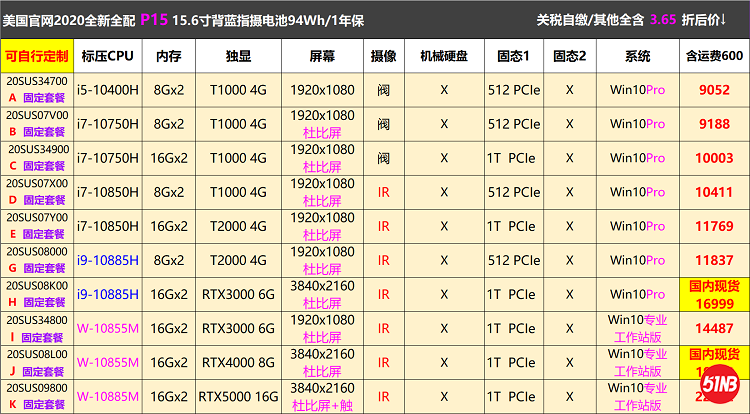The image size is (750, 414).
Task: Select the 独显 column header
Action: click(x=238, y=55)
